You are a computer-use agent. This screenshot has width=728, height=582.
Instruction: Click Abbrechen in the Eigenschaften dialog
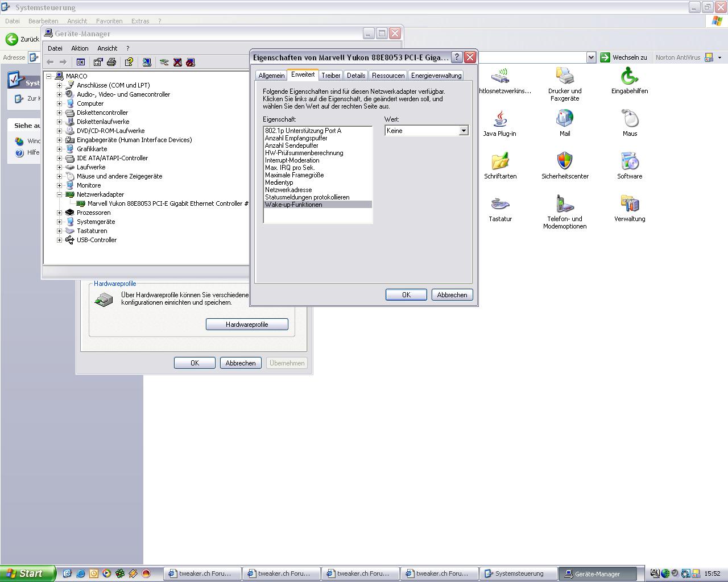(x=452, y=295)
